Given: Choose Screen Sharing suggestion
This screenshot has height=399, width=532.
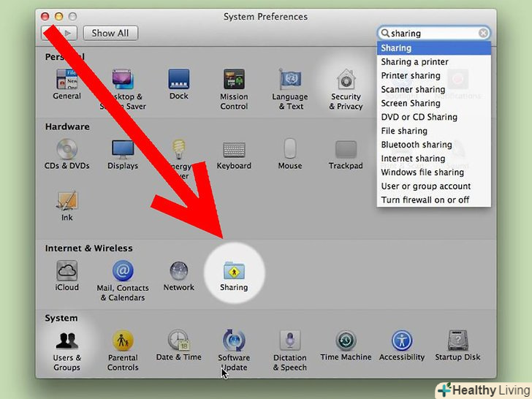Looking at the screenshot, I should [433, 103].
